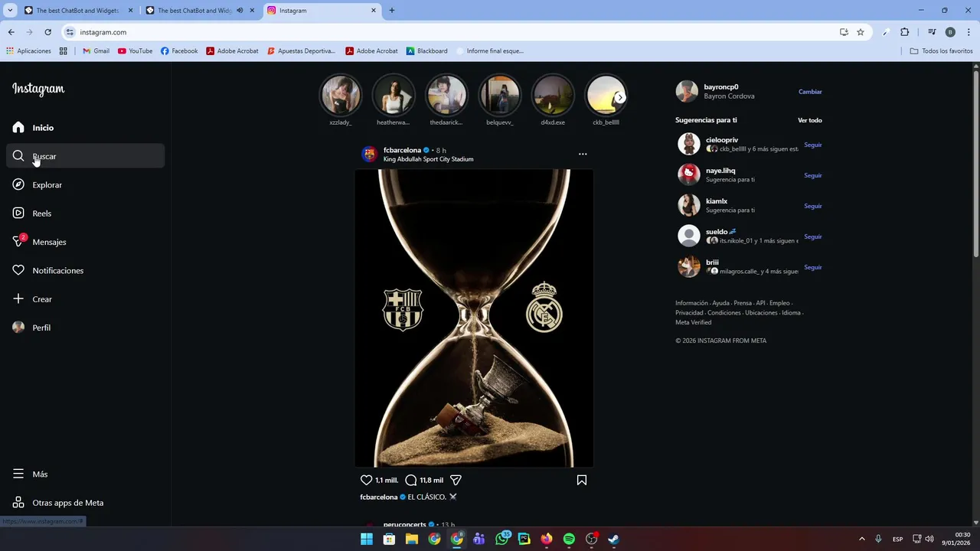This screenshot has height=551, width=980.
Task: Click Cambiar to switch accounts
Action: pyautogui.click(x=810, y=92)
